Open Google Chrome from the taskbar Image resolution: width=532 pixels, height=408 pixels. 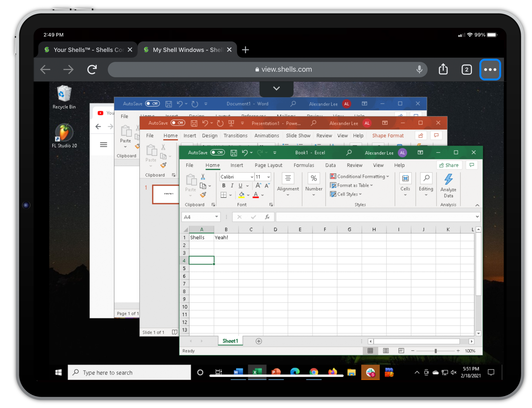[x=314, y=372]
